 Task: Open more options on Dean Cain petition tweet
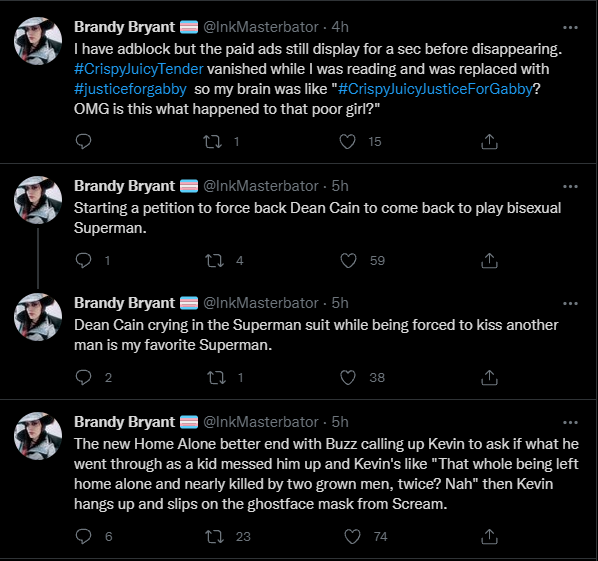pos(570,186)
